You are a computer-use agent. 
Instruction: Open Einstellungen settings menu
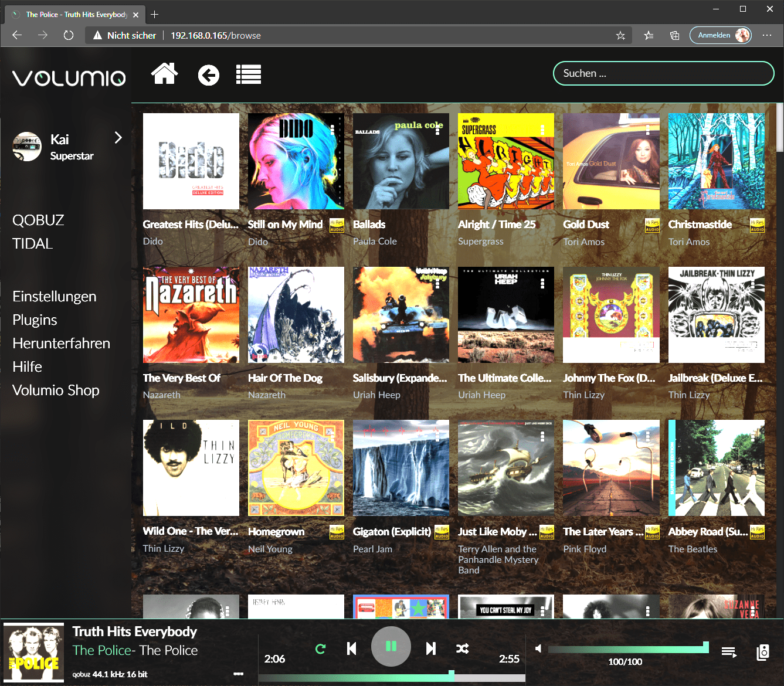coord(55,296)
